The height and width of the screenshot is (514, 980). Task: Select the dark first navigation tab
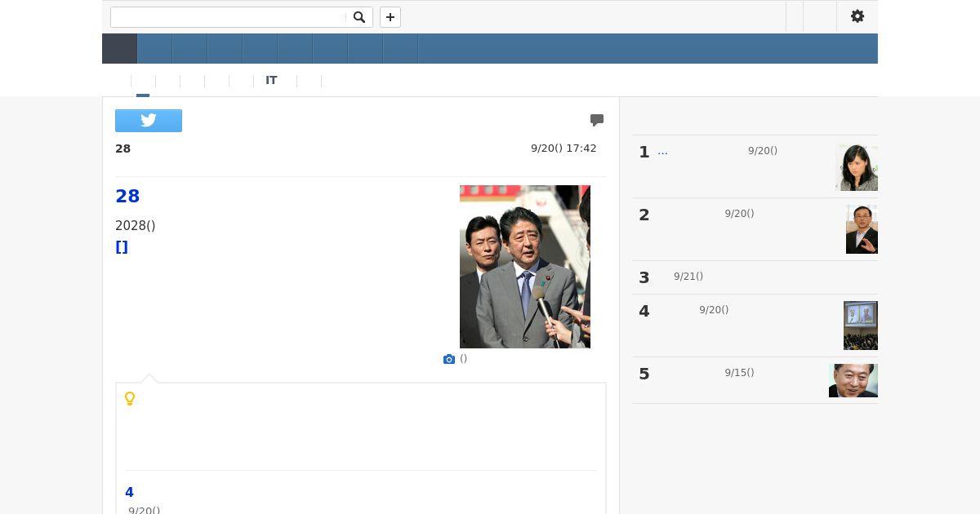pos(119,48)
